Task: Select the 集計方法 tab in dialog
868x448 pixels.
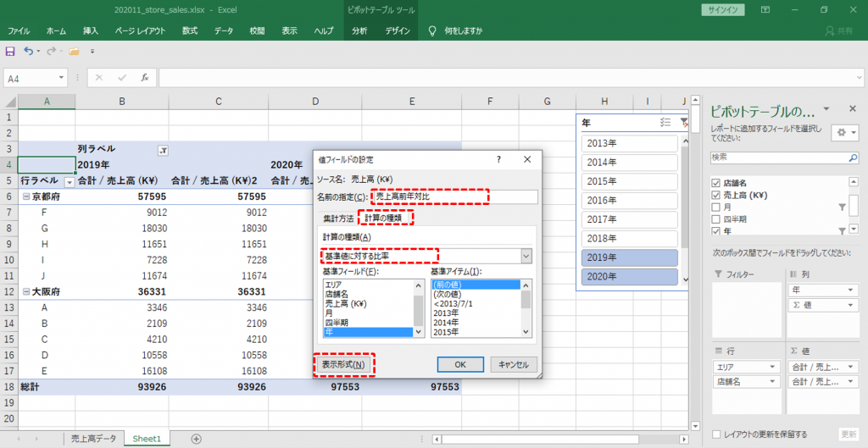Action: [x=338, y=218]
